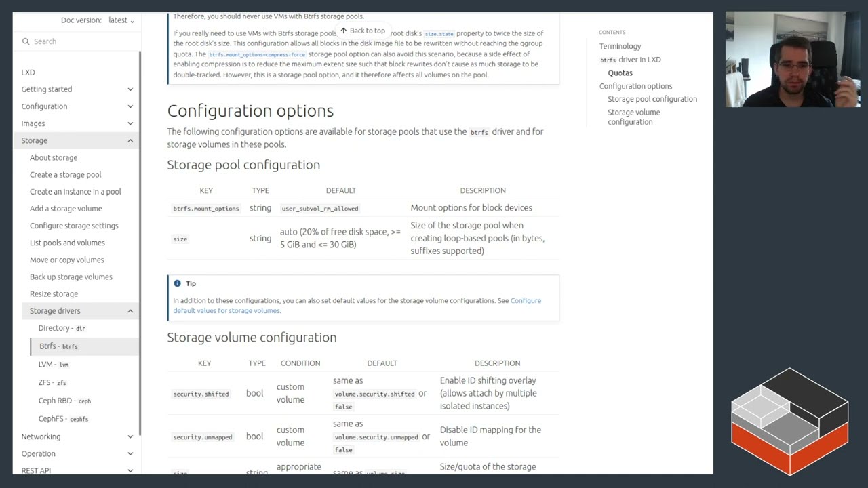Image resolution: width=868 pixels, height=488 pixels.
Task: Expand the Configuration section chevron
Action: 130,106
